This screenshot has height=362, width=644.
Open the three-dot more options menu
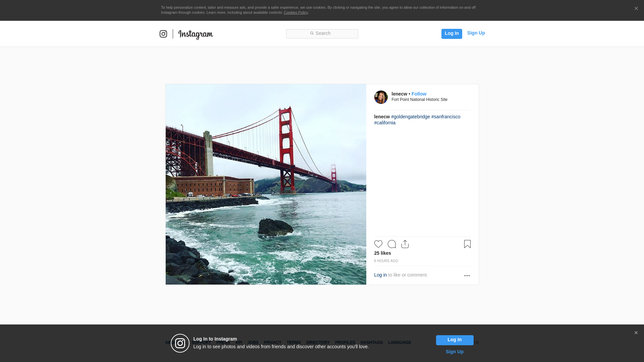(x=467, y=276)
